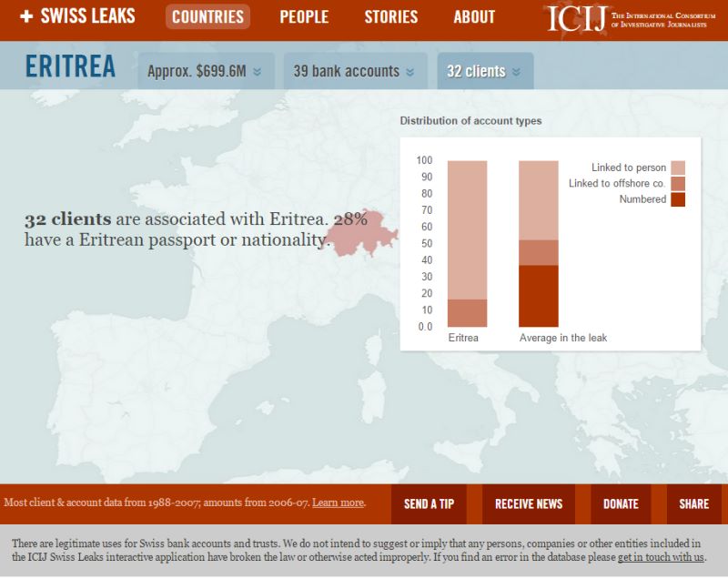Navigate to the About page
This screenshot has width=728, height=579.
click(x=474, y=16)
